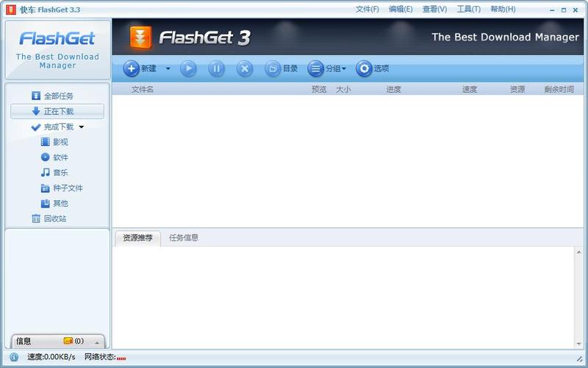The image size is (588, 368).
Task: Click the scrollbar down arrow in bottom panel
Action: coord(578,344)
